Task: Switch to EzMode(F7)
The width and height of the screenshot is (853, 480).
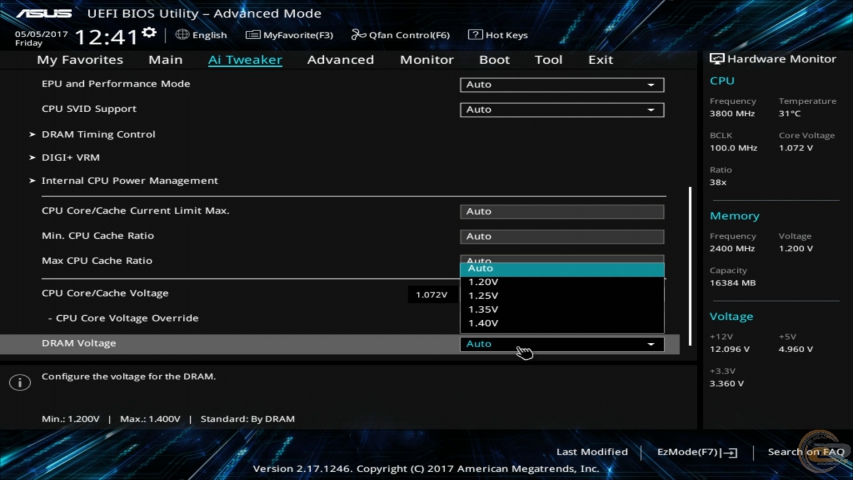Action: pos(696,452)
